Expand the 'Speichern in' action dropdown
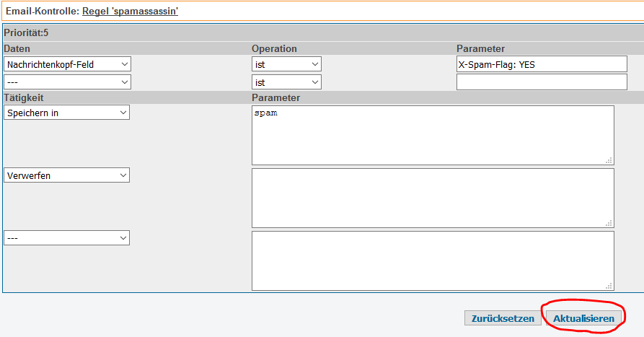 click(x=66, y=113)
